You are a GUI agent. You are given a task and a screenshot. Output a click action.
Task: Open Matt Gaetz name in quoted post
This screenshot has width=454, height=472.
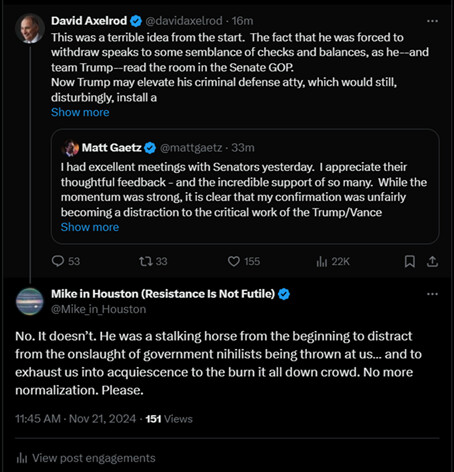point(112,147)
